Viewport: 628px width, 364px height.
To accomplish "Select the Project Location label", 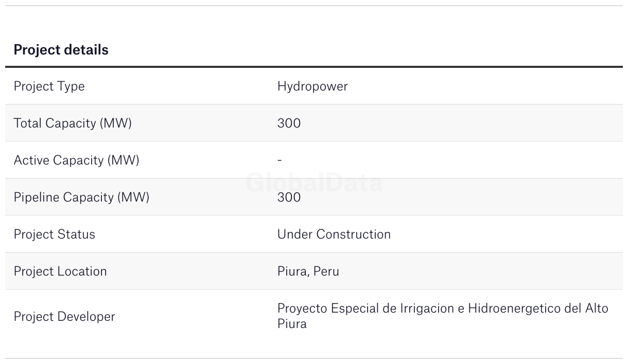I will [x=60, y=271].
